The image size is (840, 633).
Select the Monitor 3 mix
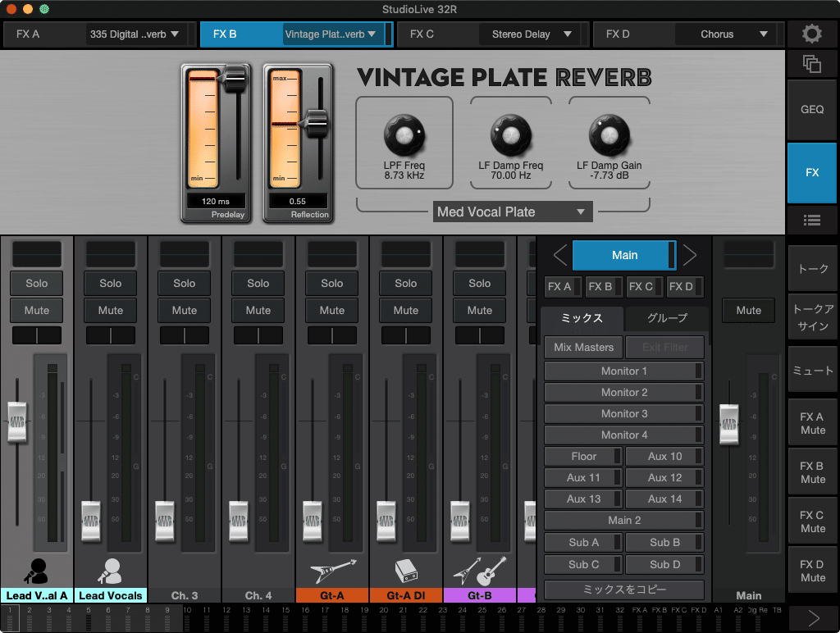624,413
